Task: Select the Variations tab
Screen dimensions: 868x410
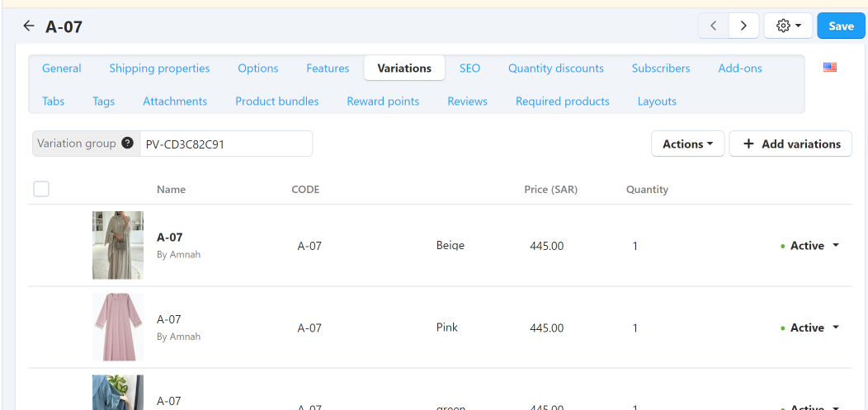Action: coord(404,68)
